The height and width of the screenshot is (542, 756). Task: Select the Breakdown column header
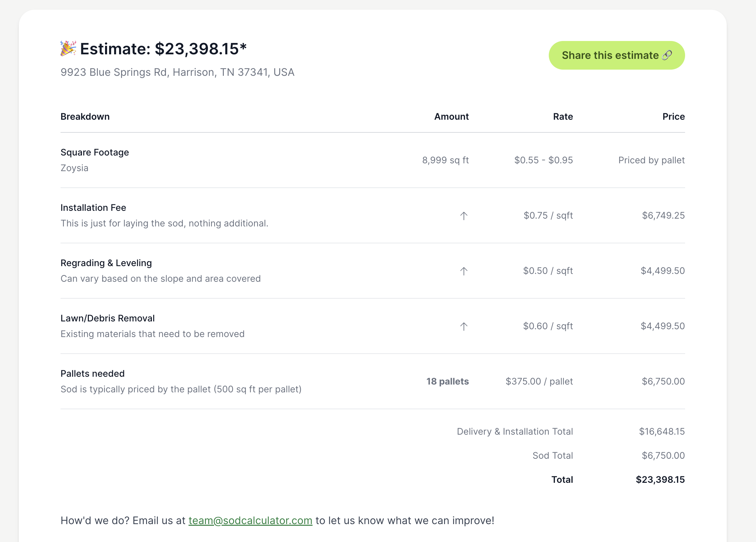pyautogui.click(x=85, y=117)
